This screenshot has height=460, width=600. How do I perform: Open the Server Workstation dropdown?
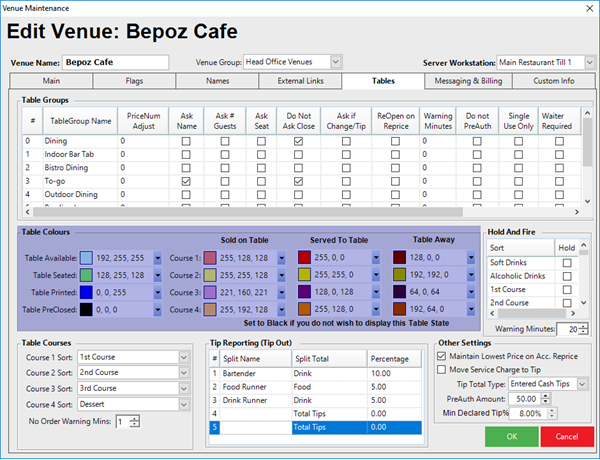click(x=590, y=62)
